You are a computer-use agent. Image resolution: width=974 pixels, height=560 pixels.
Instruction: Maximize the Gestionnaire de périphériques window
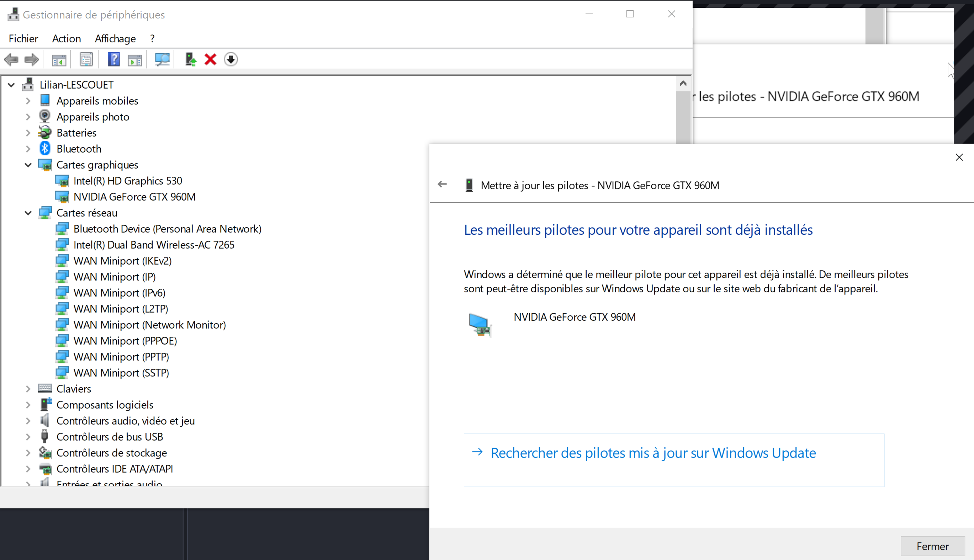[630, 14]
